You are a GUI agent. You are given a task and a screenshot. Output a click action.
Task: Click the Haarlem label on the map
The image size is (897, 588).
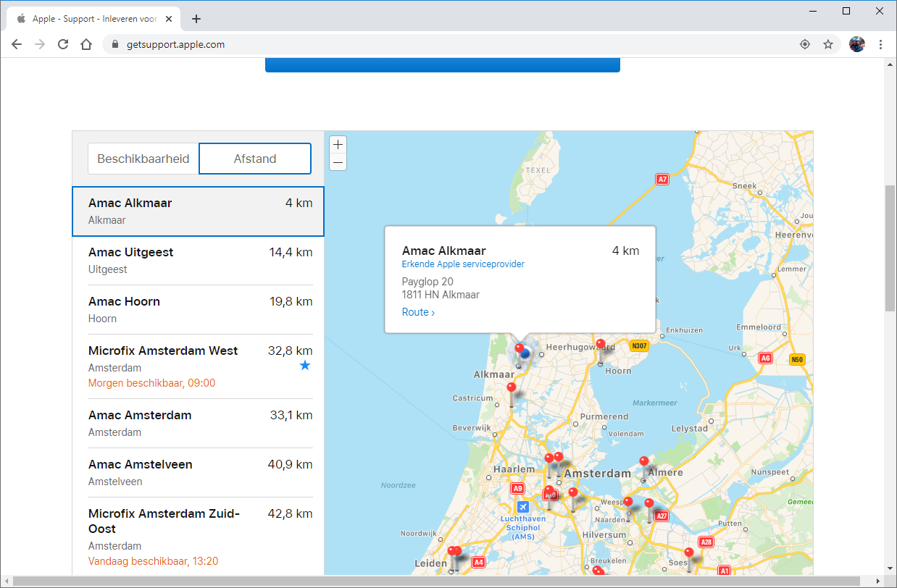(x=514, y=469)
